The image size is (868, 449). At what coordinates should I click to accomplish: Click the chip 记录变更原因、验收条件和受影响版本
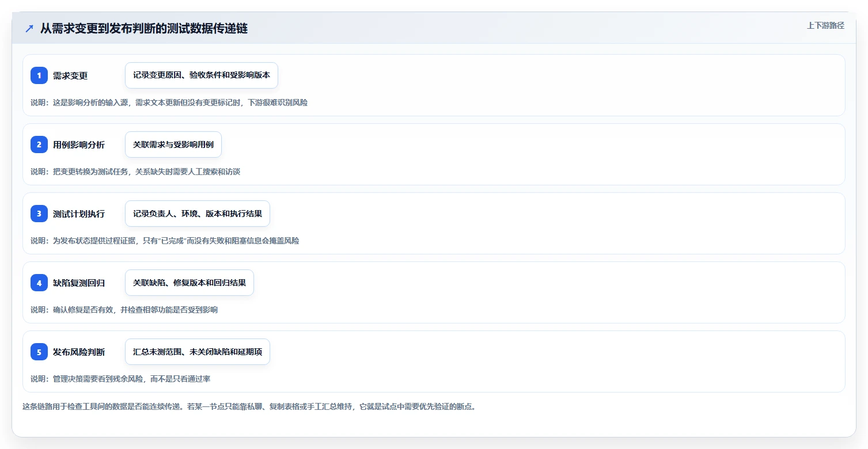(x=202, y=75)
